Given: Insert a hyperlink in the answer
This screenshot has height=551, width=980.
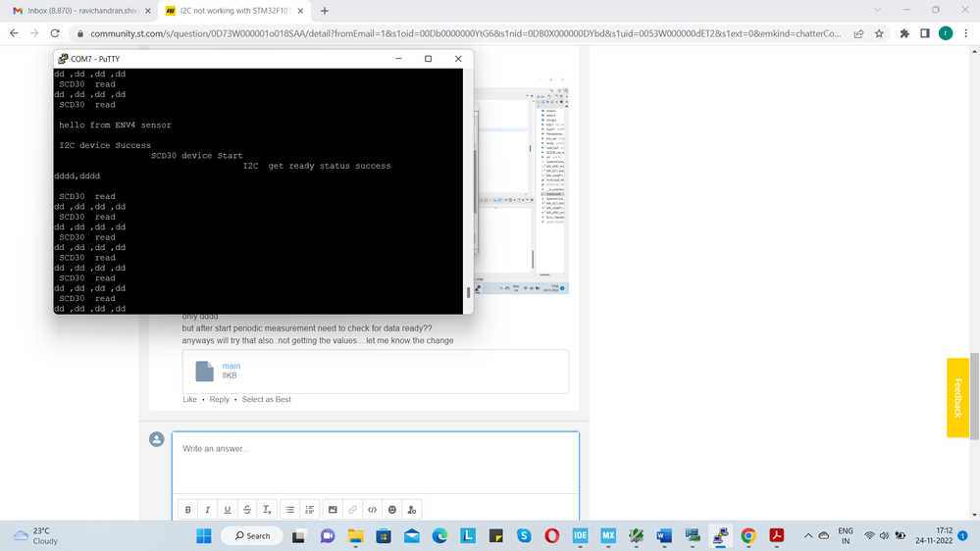Looking at the screenshot, I should [352, 510].
